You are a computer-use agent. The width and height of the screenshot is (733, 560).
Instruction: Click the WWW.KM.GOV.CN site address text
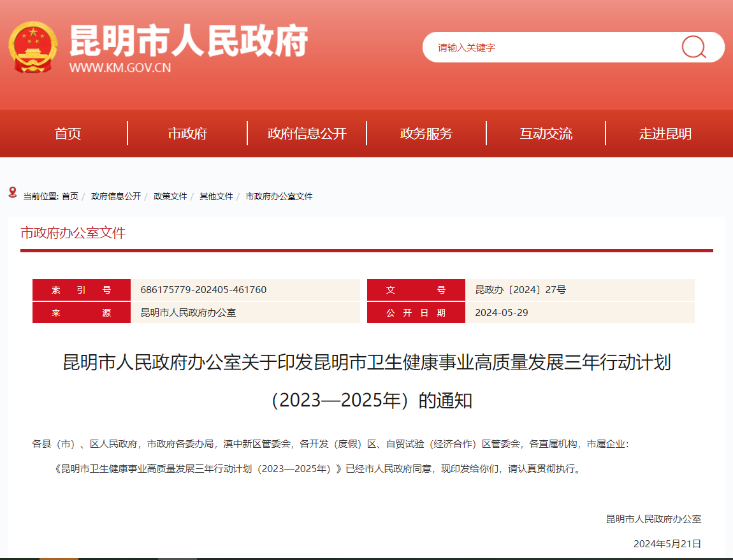point(120,68)
